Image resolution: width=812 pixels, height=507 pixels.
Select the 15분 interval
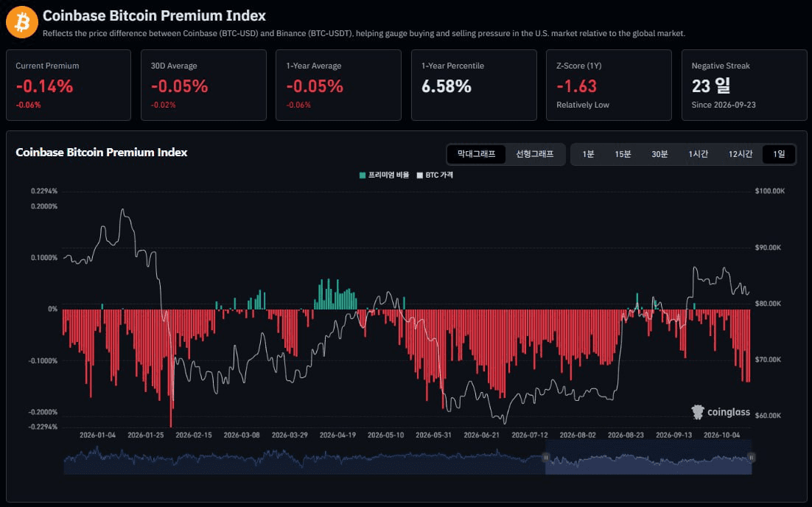click(x=623, y=154)
